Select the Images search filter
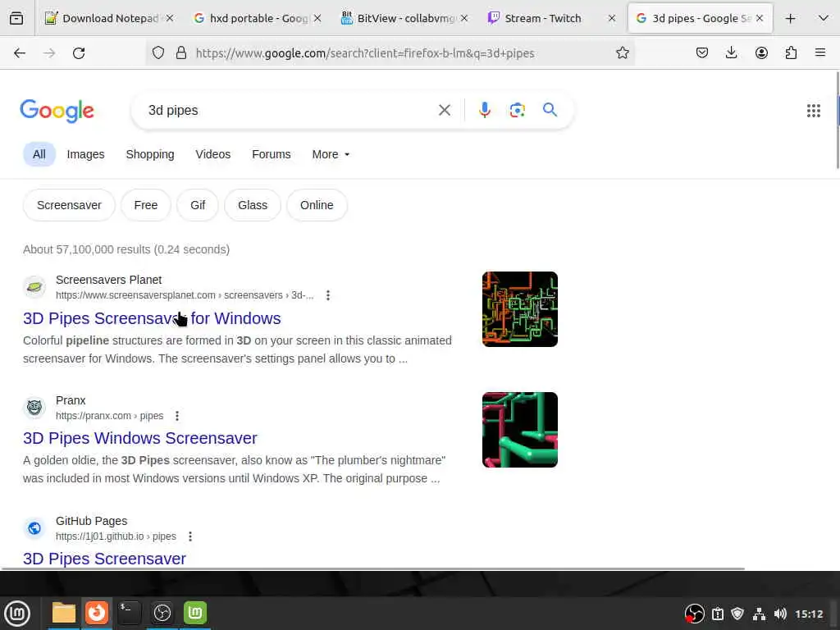This screenshot has height=630, width=840. (x=85, y=154)
